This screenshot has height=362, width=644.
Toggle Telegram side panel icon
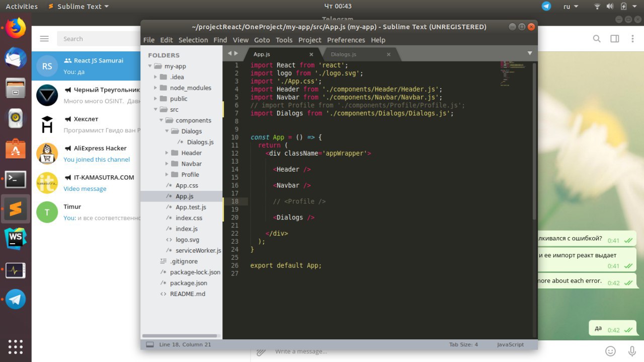point(614,39)
